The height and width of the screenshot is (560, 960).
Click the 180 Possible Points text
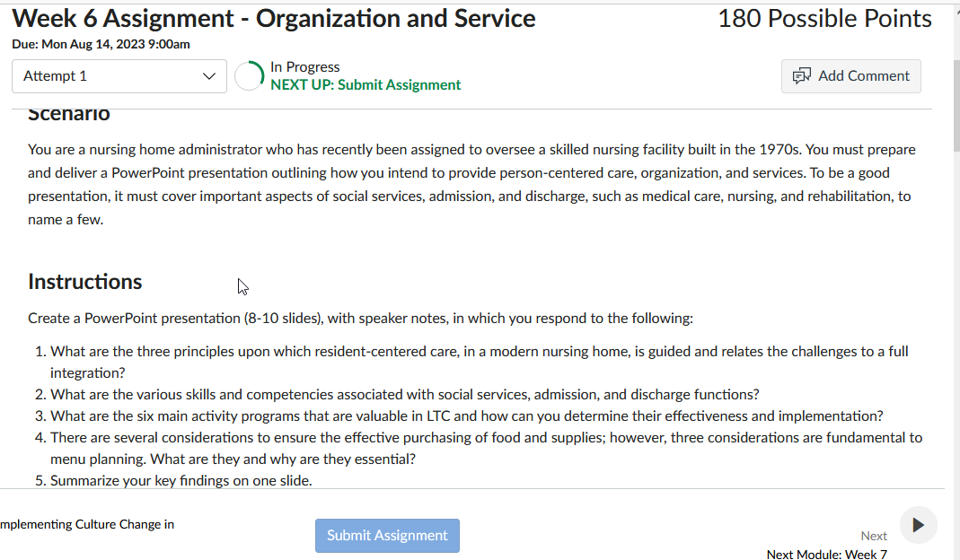[823, 17]
